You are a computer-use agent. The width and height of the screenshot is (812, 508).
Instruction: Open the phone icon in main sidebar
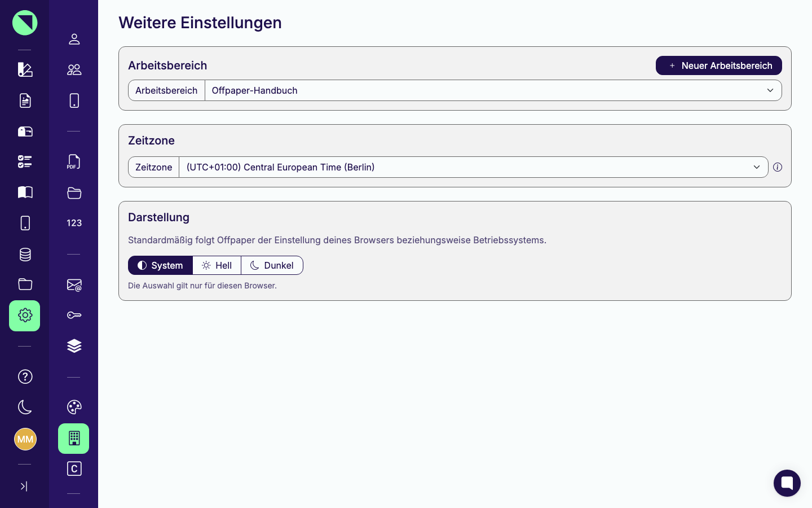pyautogui.click(x=25, y=223)
